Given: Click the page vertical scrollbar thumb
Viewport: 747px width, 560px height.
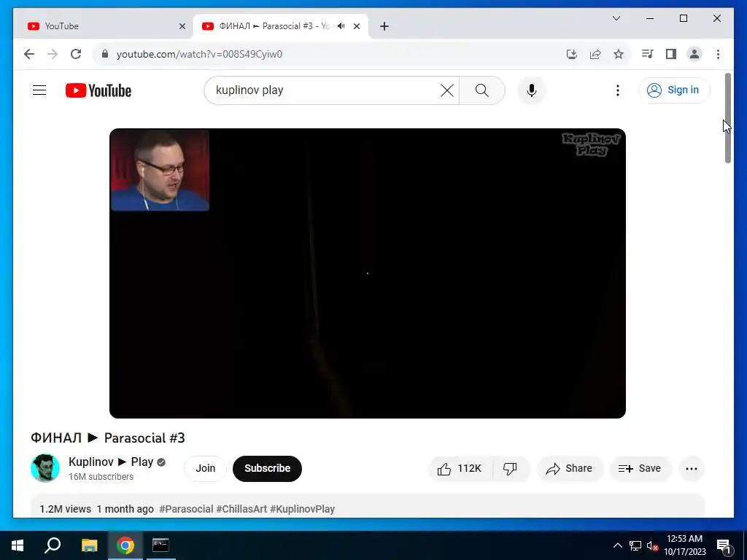Looking at the screenshot, I should point(728,118).
